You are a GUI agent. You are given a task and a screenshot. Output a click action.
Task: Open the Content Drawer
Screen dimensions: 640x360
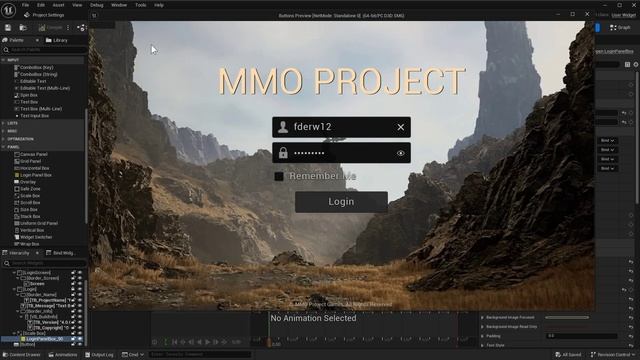coord(21,355)
